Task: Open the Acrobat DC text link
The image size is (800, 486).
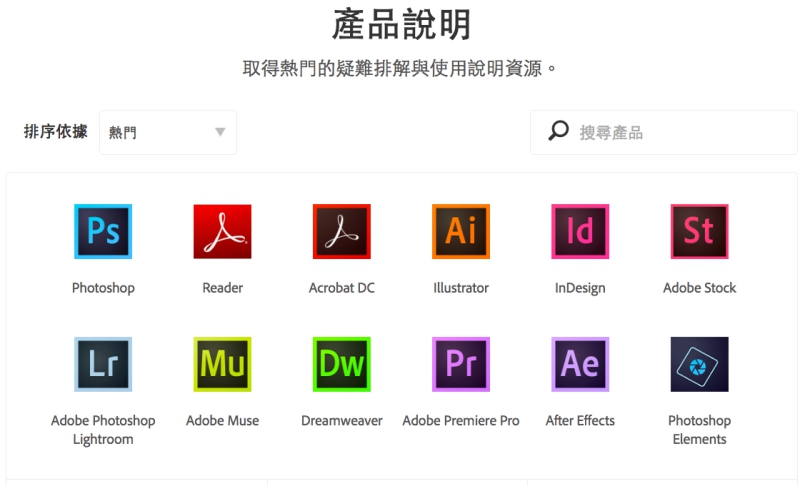Action: (342, 288)
